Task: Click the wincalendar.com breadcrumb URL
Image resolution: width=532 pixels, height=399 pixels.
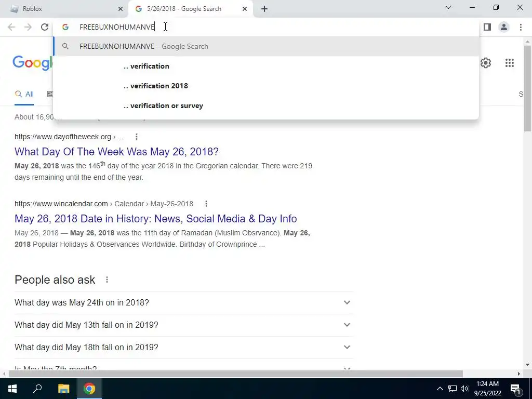Action: (104, 204)
